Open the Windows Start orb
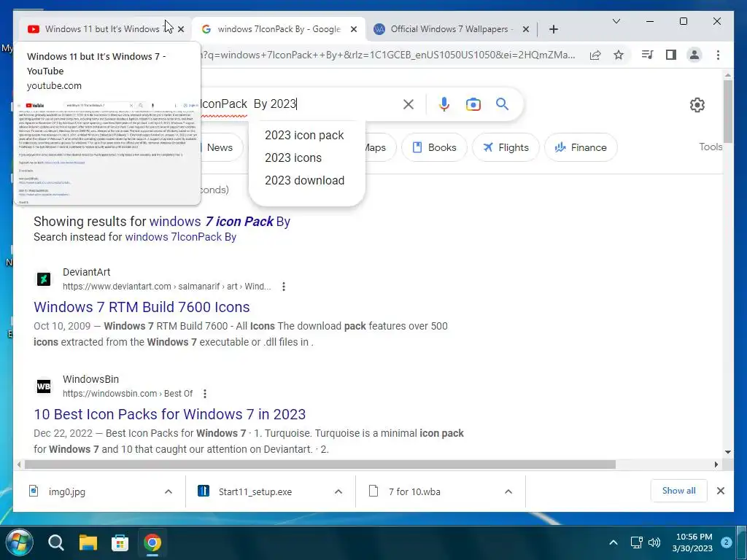This screenshot has height=560, width=747. (19, 542)
